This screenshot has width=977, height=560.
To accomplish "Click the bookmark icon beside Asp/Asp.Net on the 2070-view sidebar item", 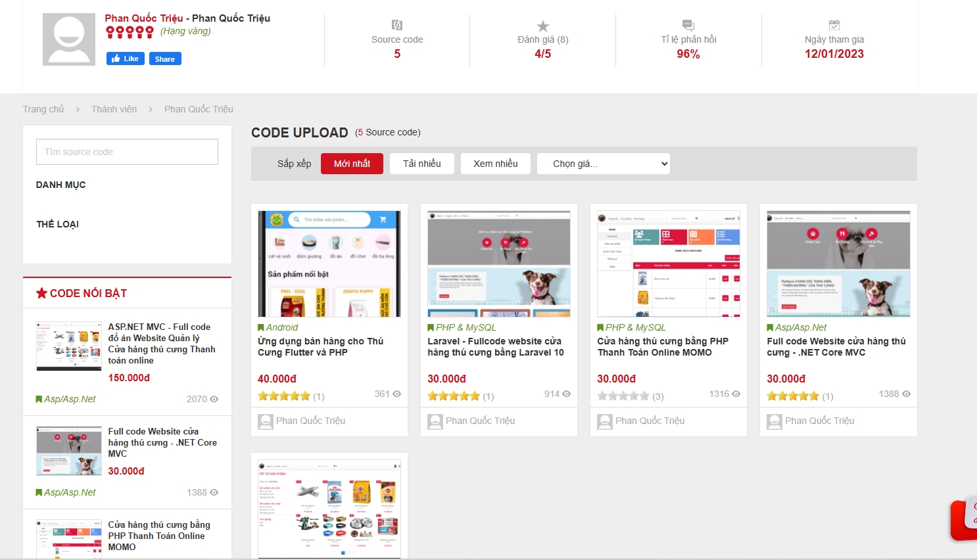I will pyautogui.click(x=39, y=399).
